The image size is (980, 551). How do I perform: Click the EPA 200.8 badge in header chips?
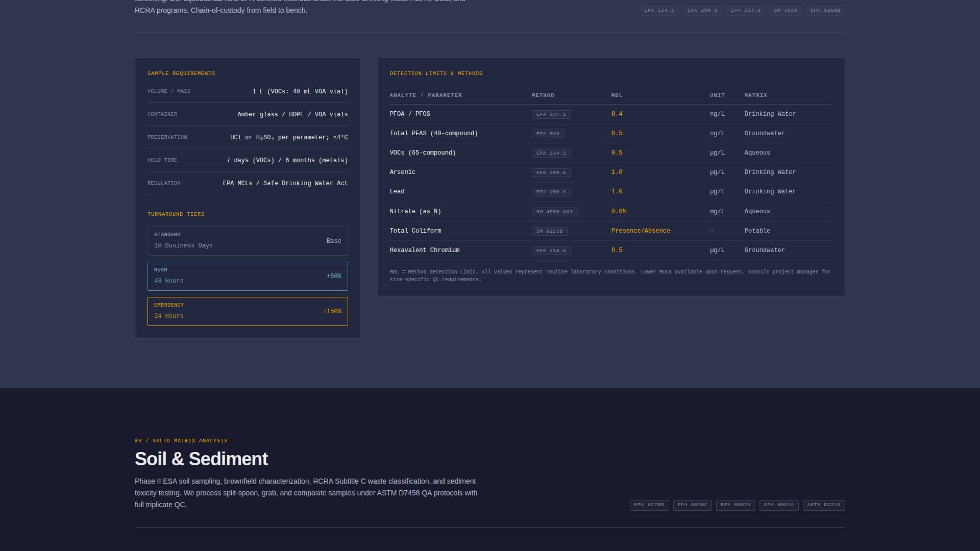coord(702,10)
